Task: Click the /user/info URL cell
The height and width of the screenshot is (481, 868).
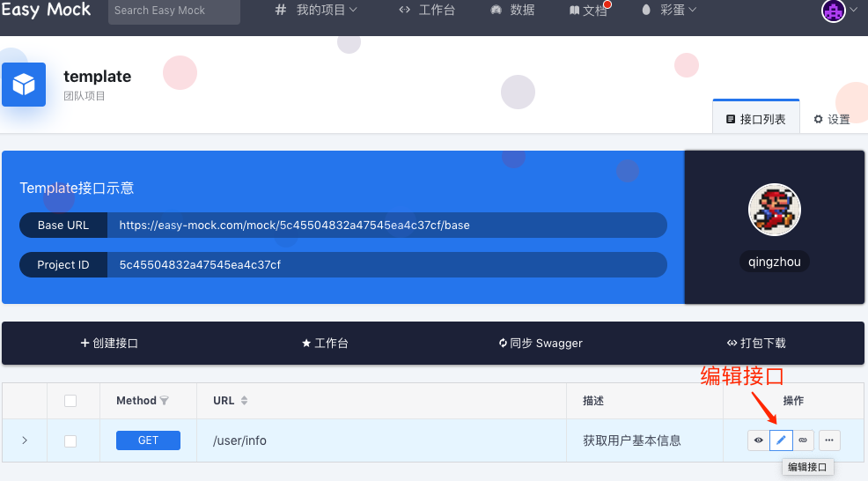Action: [x=239, y=440]
